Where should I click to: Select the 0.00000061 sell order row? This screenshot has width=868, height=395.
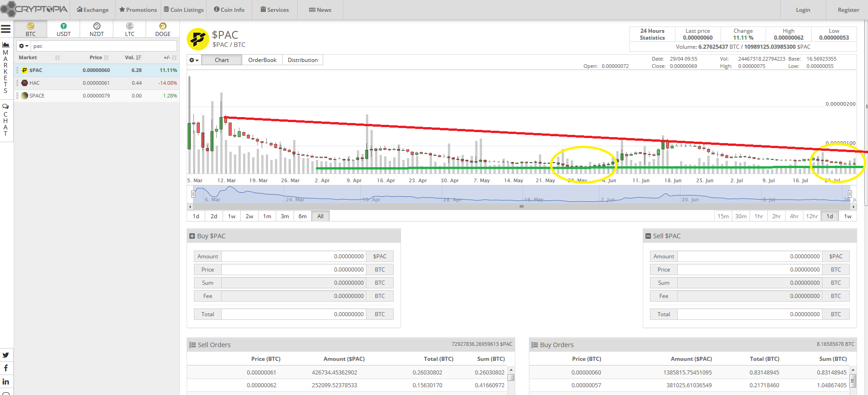(x=348, y=372)
